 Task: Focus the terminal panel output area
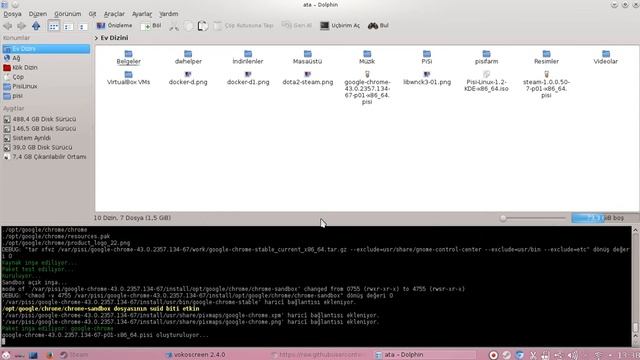(316, 286)
